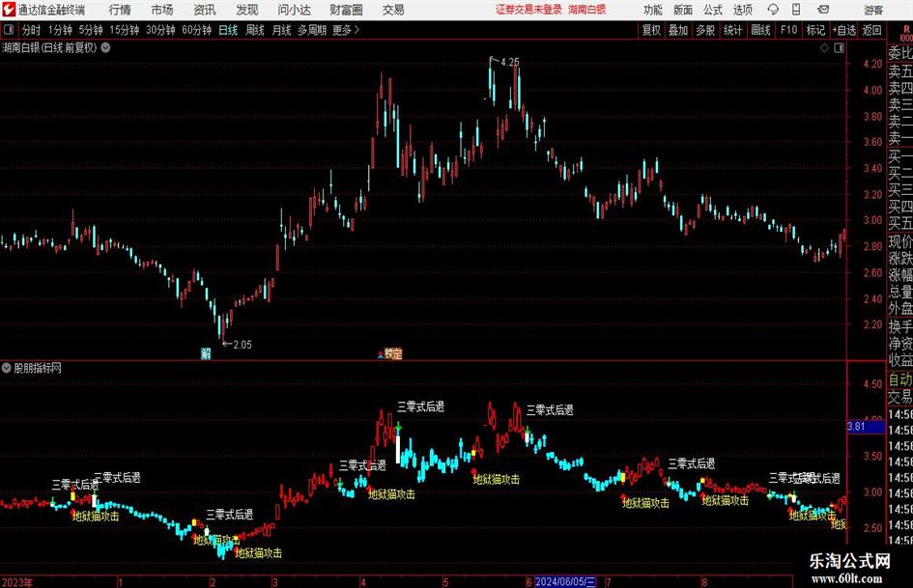Click the 湖南白银 stock name in the header

pyautogui.click(x=587, y=10)
